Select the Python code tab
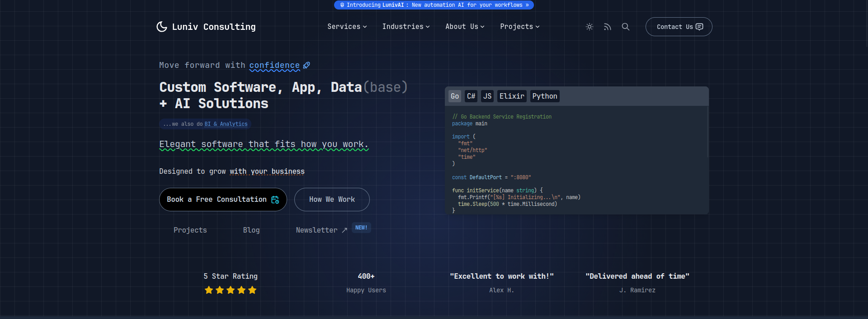This screenshot has height=319, width=868. pyautogui.click(x=544, y=96)
